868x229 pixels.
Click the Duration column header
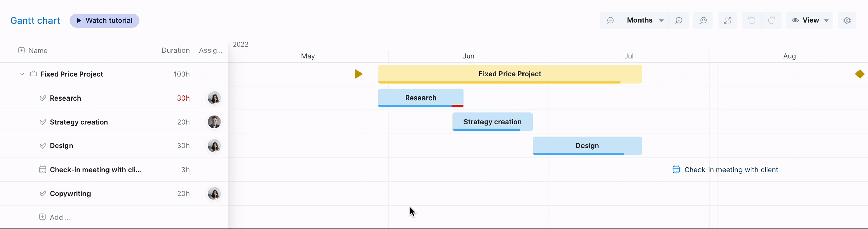(x=175, y=50)
